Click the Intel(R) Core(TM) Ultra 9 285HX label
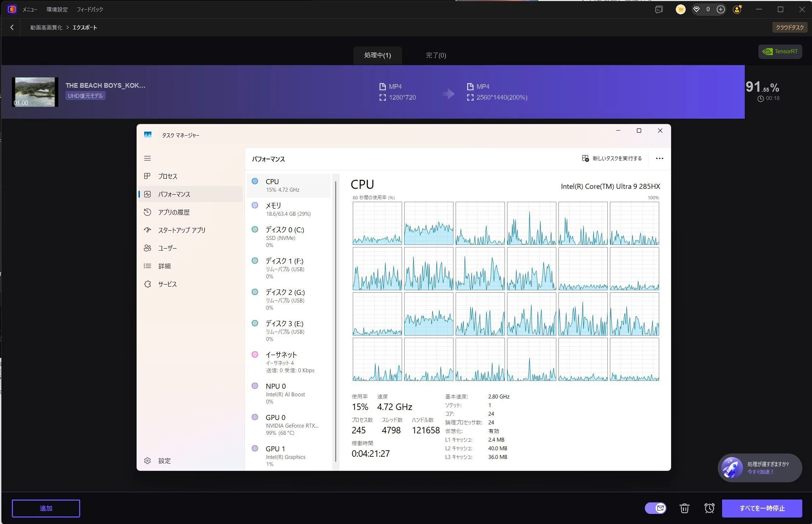The image size is (812, 524). tap(610, 186)
